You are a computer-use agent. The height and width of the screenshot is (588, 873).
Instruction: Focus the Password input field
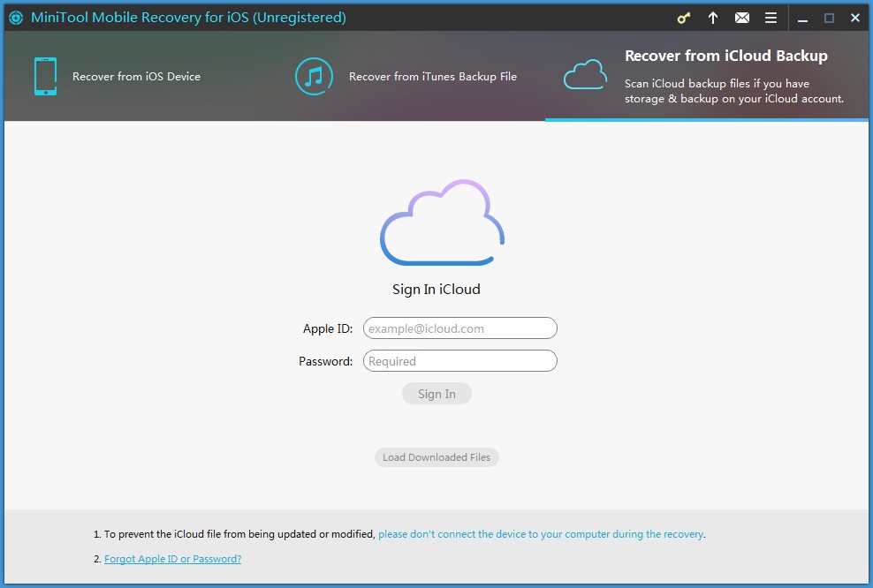pyautogui.click(x=459, y=361)
